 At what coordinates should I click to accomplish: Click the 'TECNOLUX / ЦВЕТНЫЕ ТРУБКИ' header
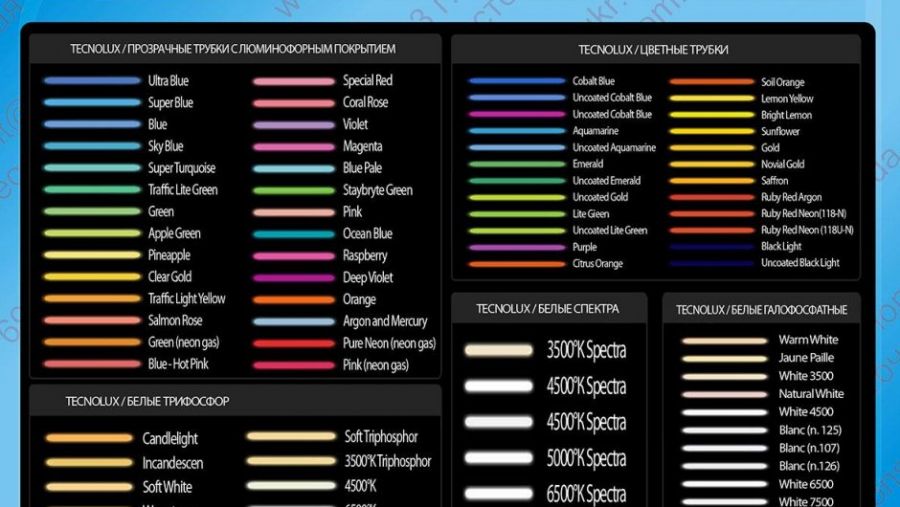(x=653, y=50)
